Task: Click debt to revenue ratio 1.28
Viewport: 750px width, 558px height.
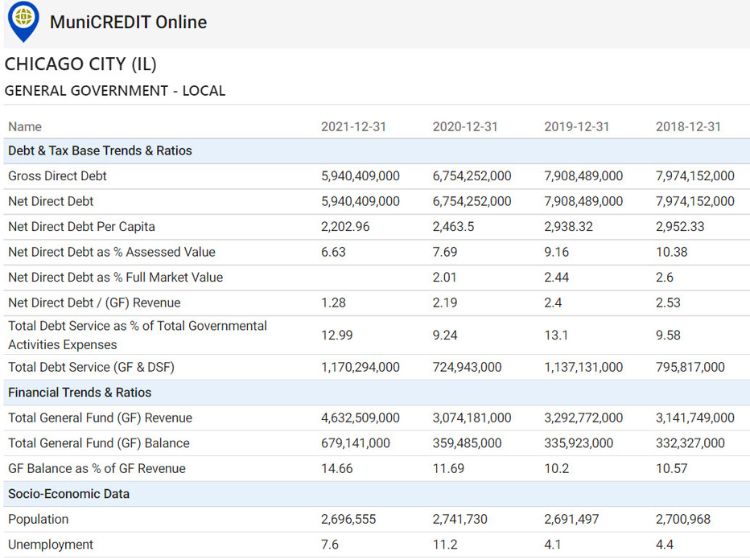Action: click(333, 303)
